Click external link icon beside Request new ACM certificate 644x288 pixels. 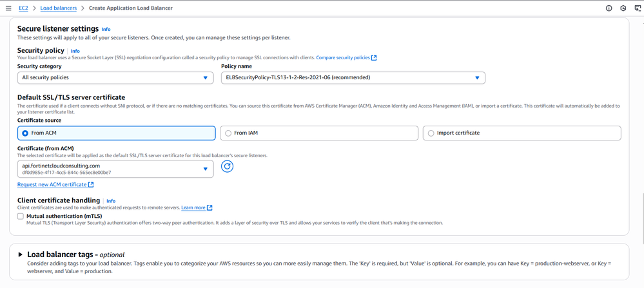click(x=91, y=185)
